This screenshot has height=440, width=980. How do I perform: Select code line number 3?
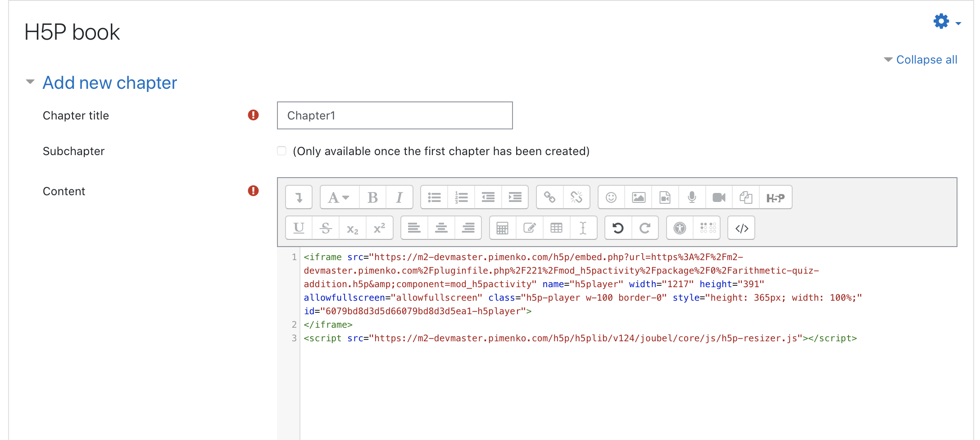point(294,338)
